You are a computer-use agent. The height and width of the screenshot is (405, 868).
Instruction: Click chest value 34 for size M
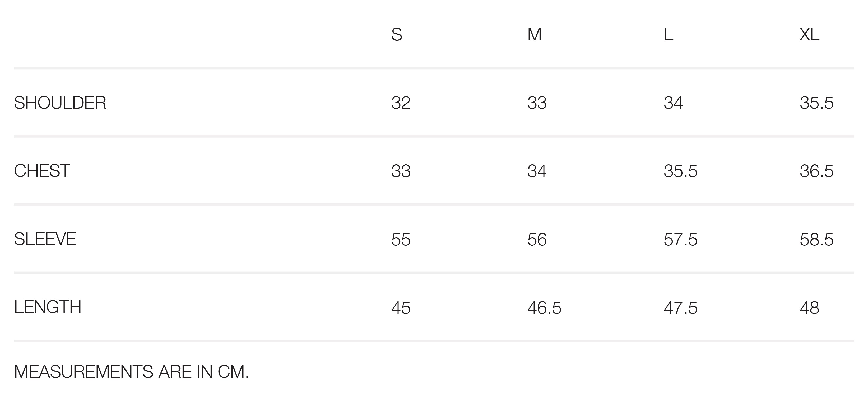(537, 171)
